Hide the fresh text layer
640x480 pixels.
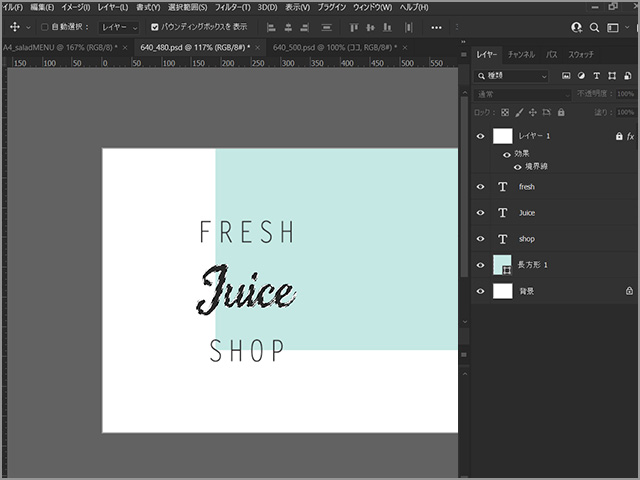(x=480, y=187)
